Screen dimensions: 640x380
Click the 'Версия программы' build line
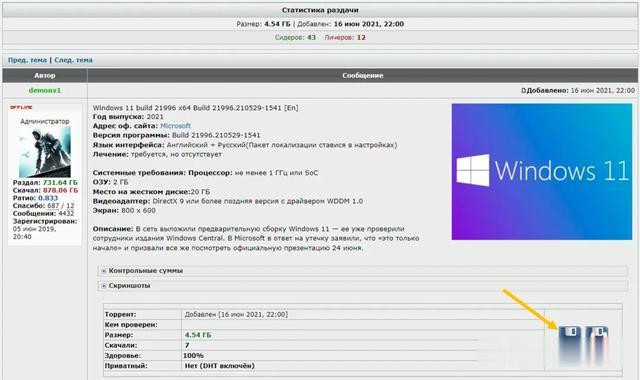click(176, 135)
